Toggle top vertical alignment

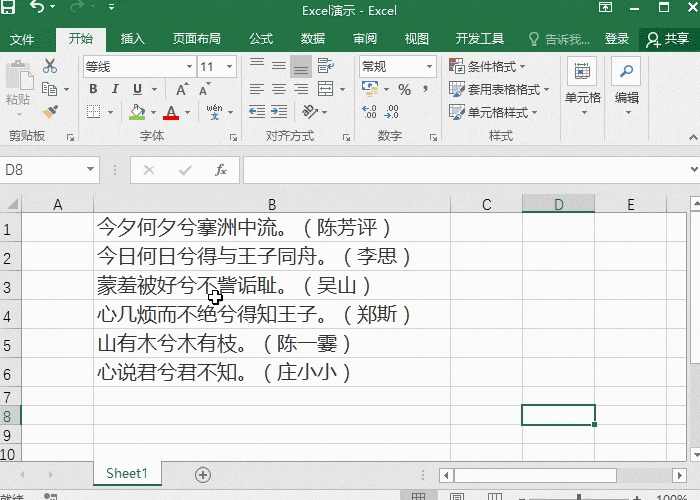click(x=257, y=65)
